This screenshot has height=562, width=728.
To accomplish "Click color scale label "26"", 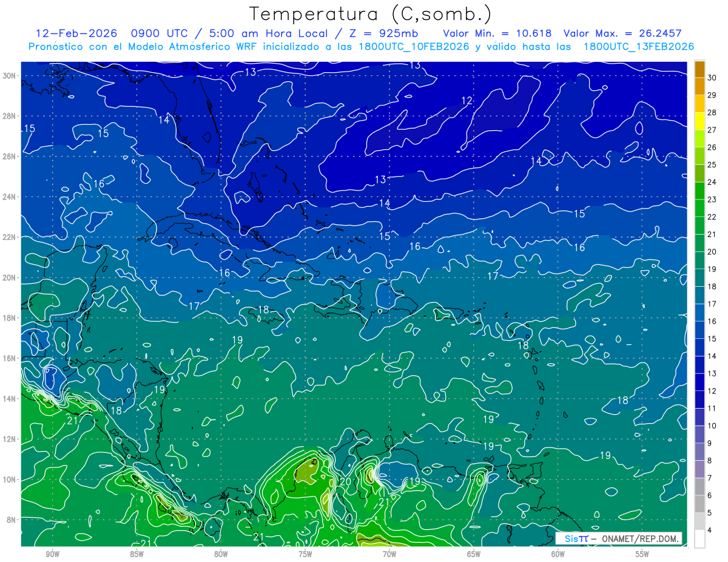I will click(x=712, y=148).
